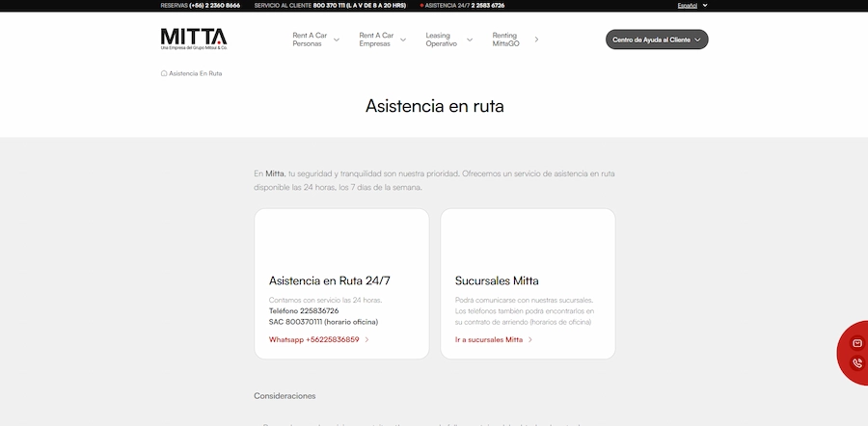The height and width of the screenshot is (426, 868).
Task: Click the Sucursales Mitta card title
Action: [497, 280]
